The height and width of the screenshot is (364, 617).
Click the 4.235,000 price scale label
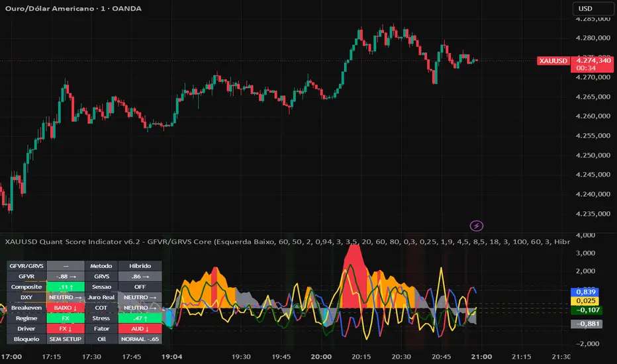click(593, 214)
